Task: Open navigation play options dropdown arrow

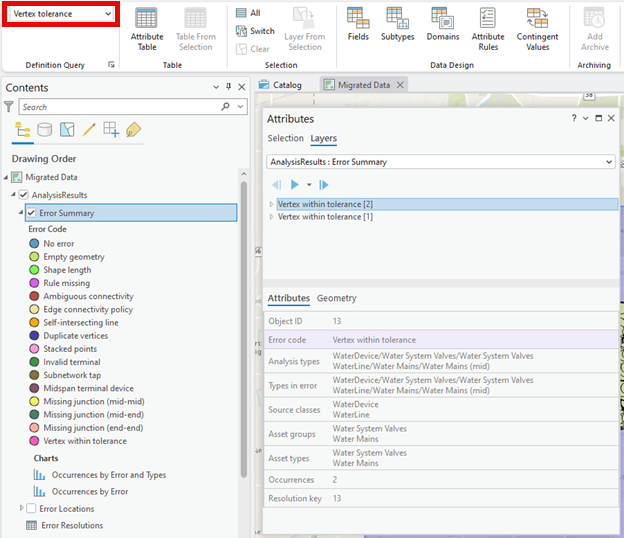Action: [x=309, y=185]
